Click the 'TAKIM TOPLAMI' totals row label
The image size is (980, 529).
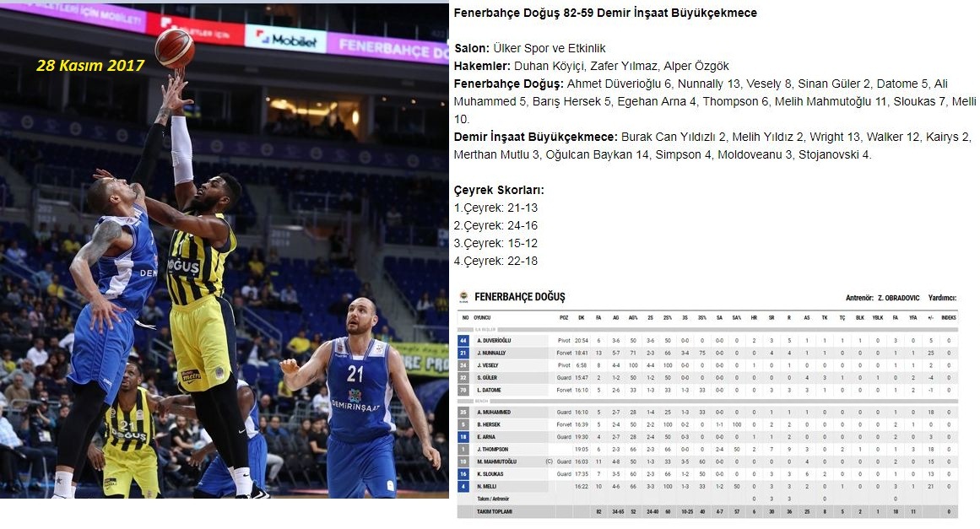point(495,511)
